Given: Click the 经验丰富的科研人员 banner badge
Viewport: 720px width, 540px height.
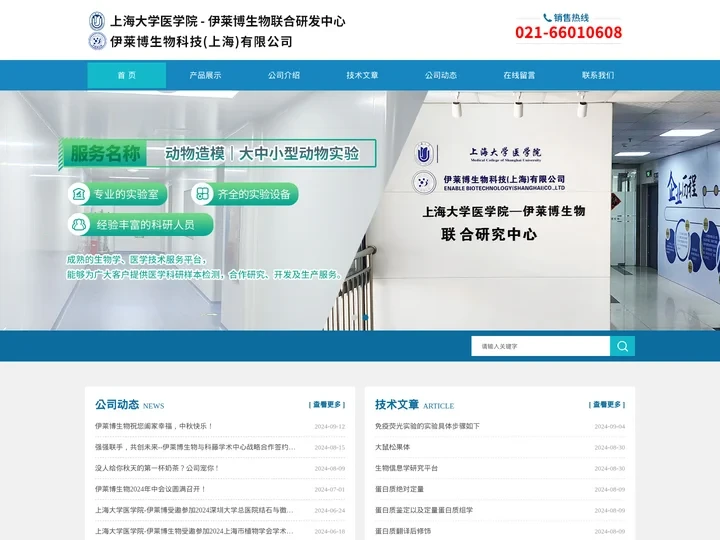Looking at the screenshot, I should point(141,225).
